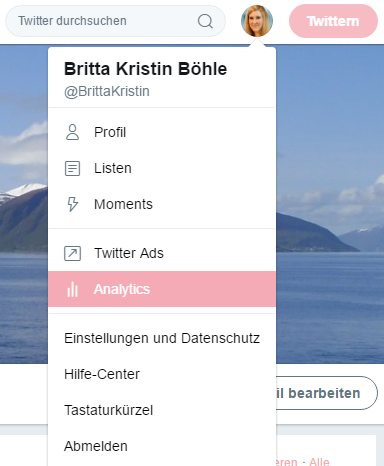Screen dimensions: 384x466
Task: Focus the Twitter durchsuchen search field
Action: tap(115, 21)
